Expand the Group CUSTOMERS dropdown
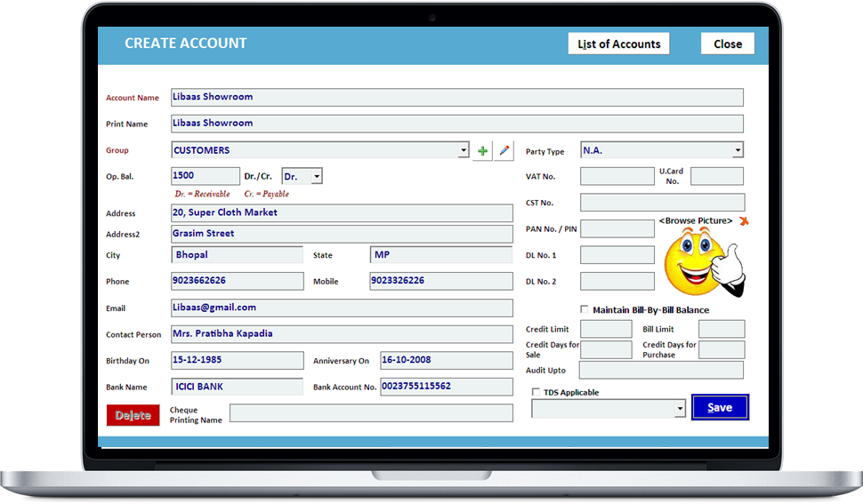The image size is (863, 504). coord(464,151)
